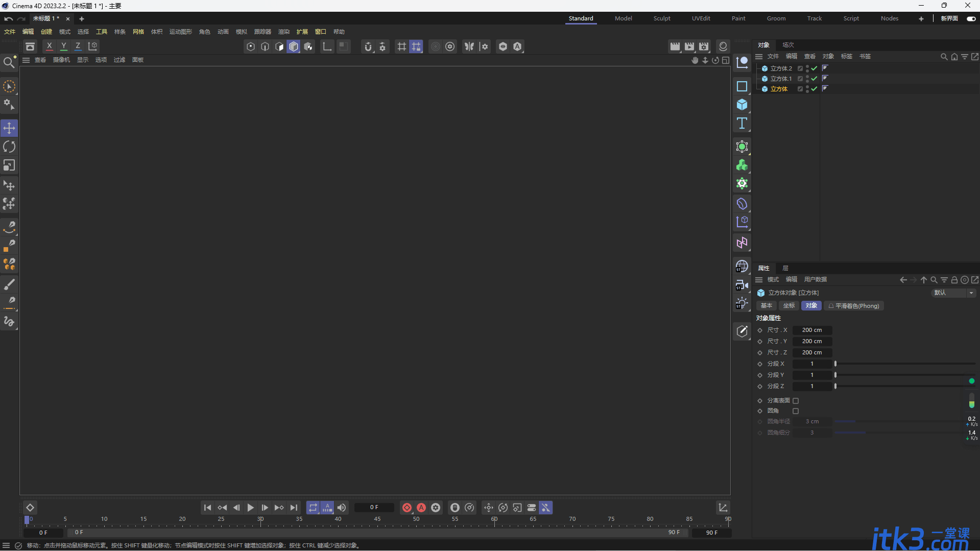Add a camera object
Viewport: 980px width, 551px height.
[x=742, y=285]
